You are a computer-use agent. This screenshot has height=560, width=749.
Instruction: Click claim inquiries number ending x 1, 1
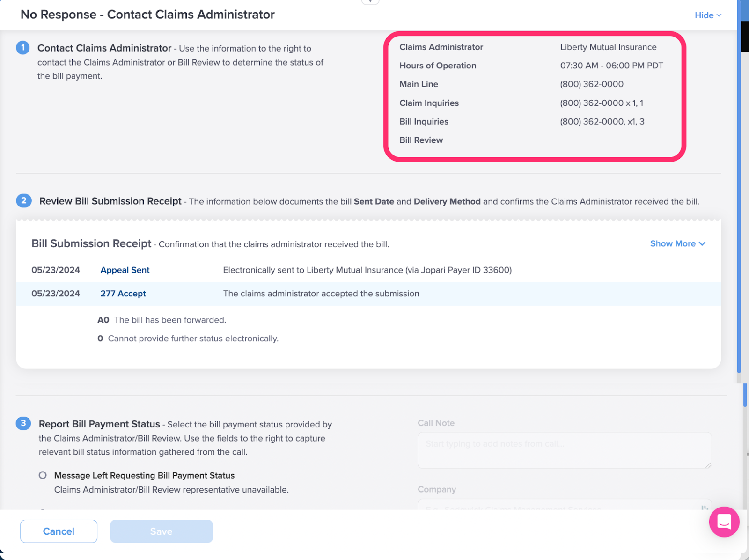click(x=602, y=103)
